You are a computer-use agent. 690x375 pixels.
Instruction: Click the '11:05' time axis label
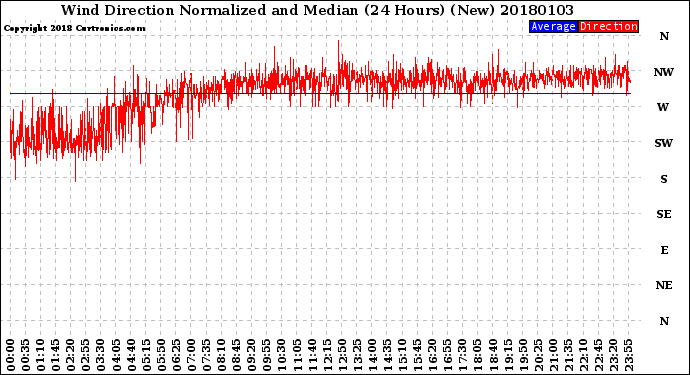(297, 355)
